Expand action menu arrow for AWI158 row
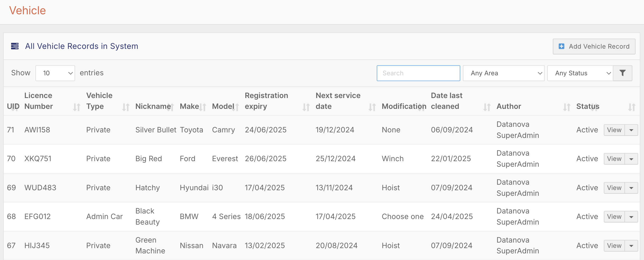This screenshot has height=260, width=644. pyautogui.click(x=631, y=130)
